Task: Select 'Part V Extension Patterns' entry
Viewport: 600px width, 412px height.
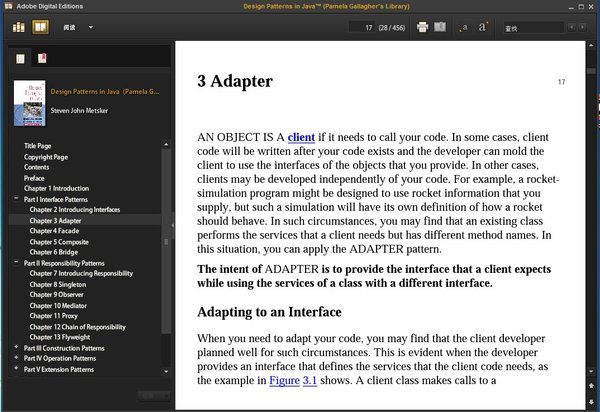Action: tap(59, 370)
